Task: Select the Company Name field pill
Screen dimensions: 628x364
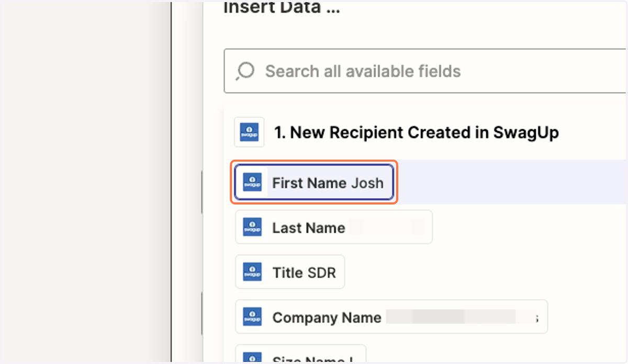Action: coord(391,317)
